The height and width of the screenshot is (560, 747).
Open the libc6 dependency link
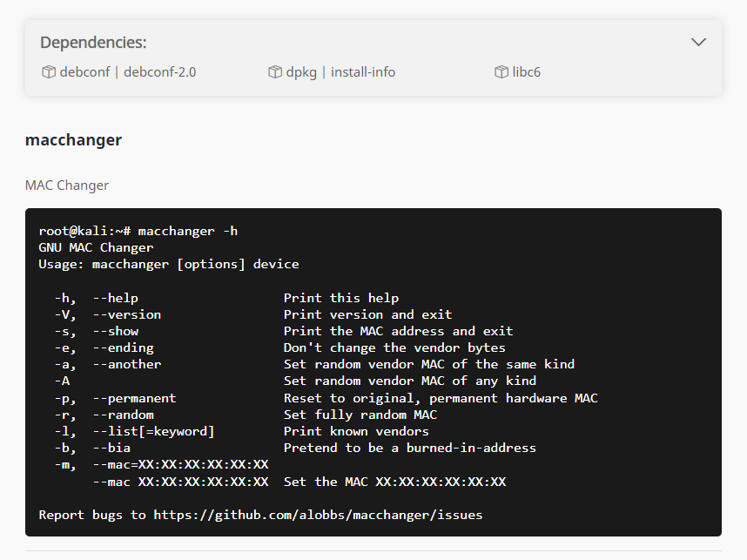[x=526, y=72]
